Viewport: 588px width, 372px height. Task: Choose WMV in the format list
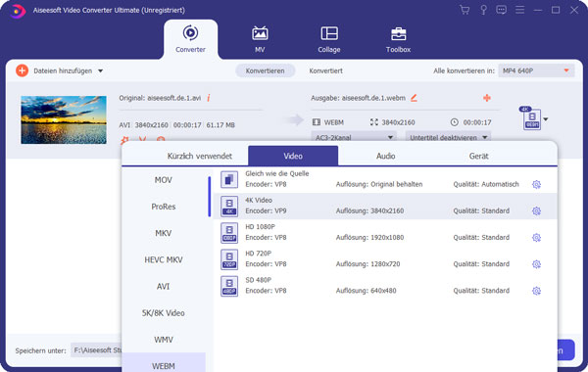click(164, 340)
